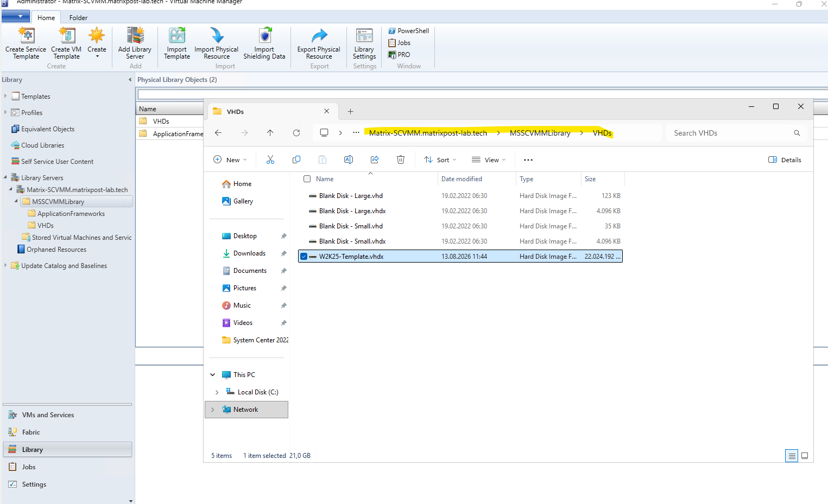Open Downloads in Explorer sidebar

click(x=249, y=253)
